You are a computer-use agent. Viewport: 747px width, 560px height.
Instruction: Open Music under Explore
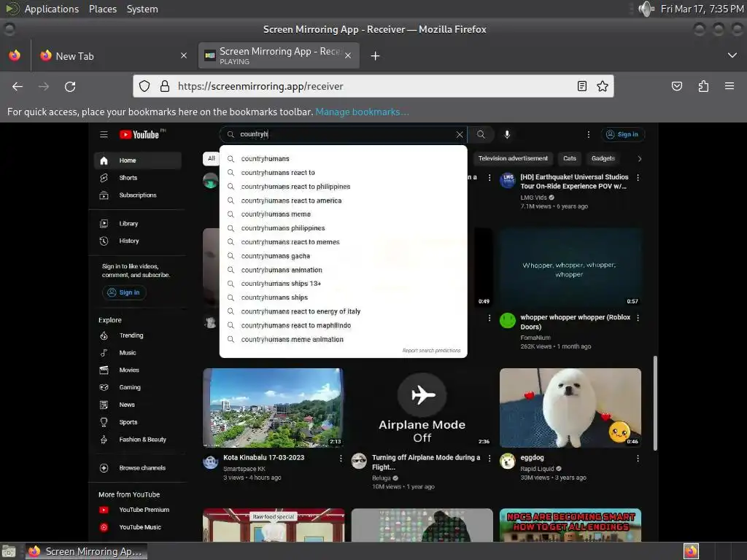pos(138,353)
